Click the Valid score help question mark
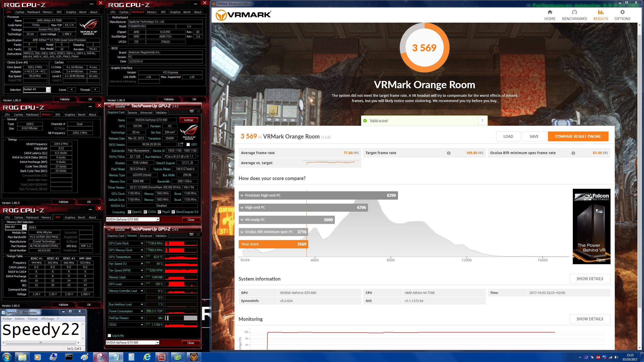 point(482,121)
